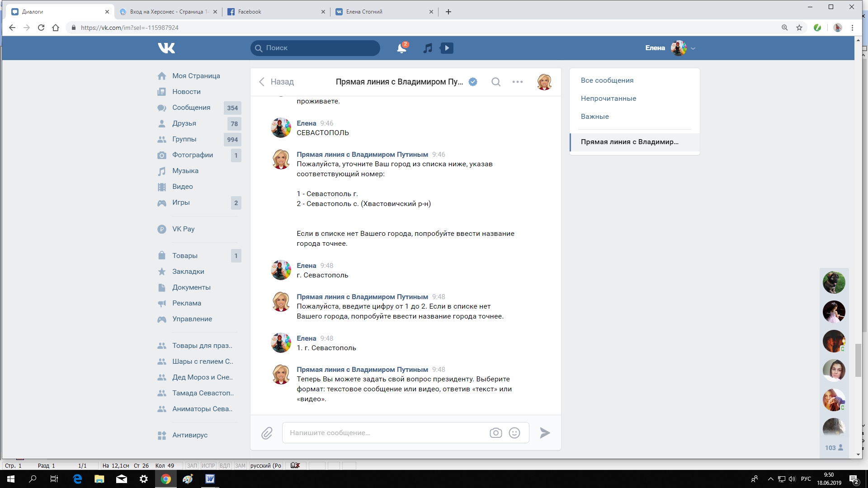
Task: Open the VK notifications bell
Action: pos(401,48)
